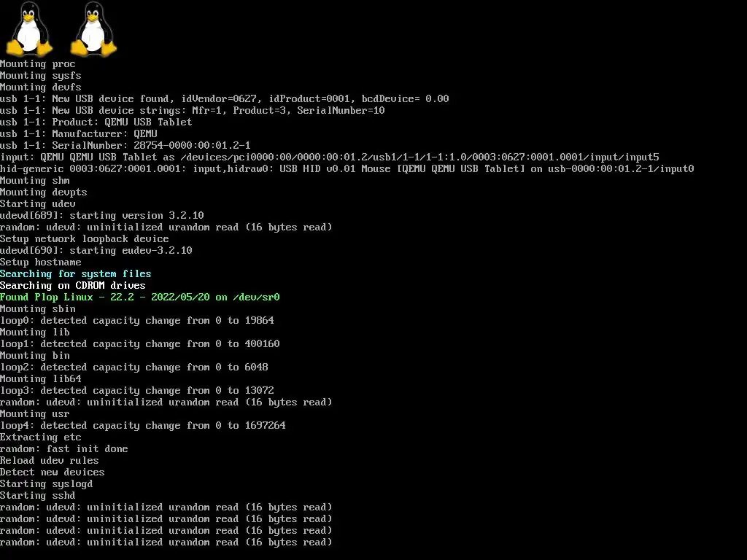Click the 'Setup hostname' line
The width and height of the screenshot is (747, 560).
click(x=41, y=262)
